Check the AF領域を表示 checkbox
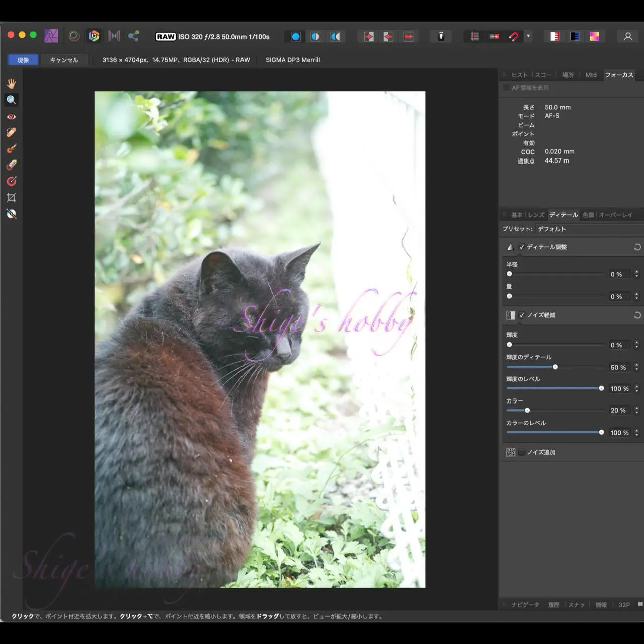 507,88
